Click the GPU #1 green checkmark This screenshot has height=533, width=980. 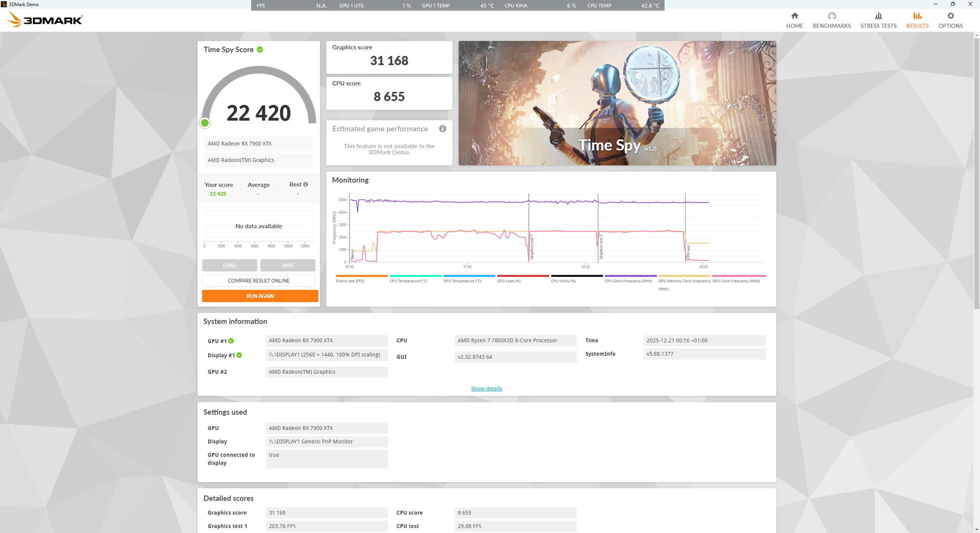[x=231, y=341]
